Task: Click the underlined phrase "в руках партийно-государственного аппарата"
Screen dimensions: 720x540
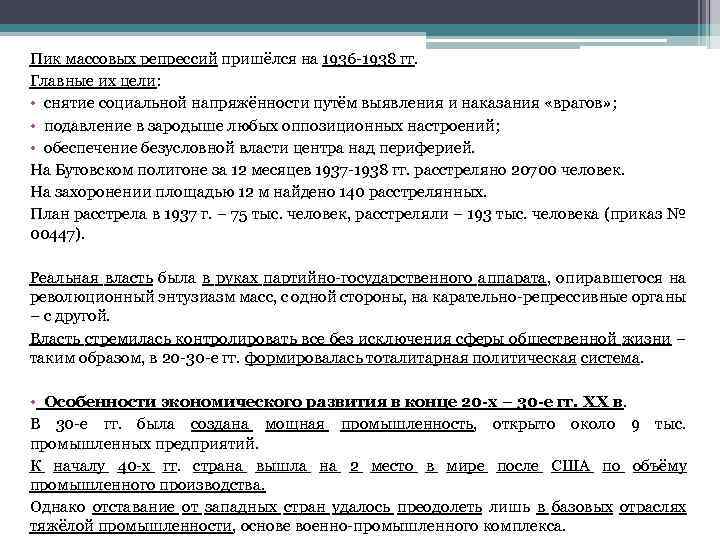Action: click(374, 278)
